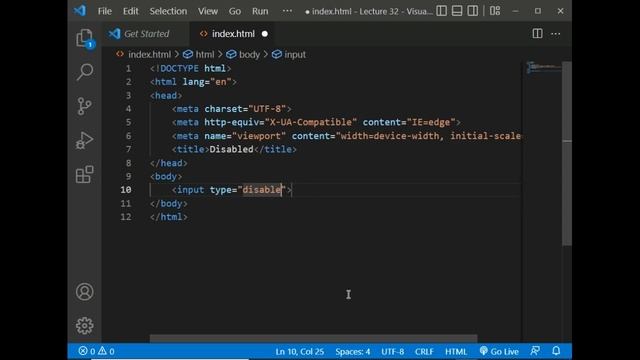Toggle primary side bar layout icon
This screenshot has height=360, width=640.
tap(441, 11)
